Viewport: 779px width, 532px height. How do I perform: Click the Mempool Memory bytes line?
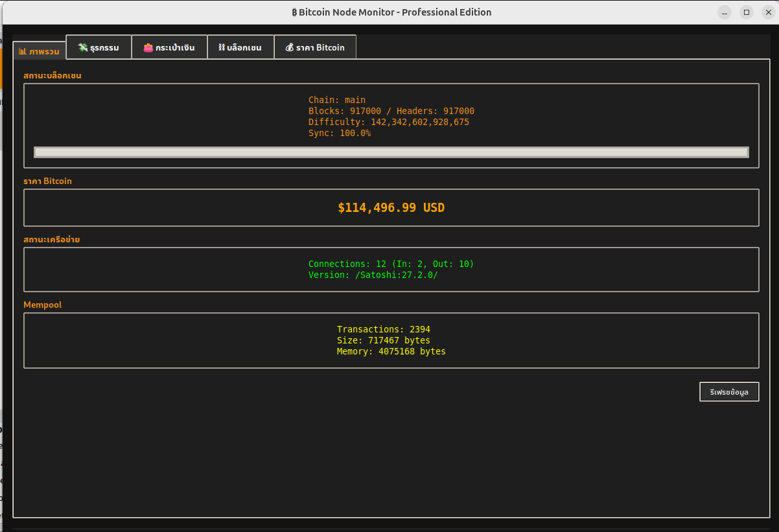(391, 351)
